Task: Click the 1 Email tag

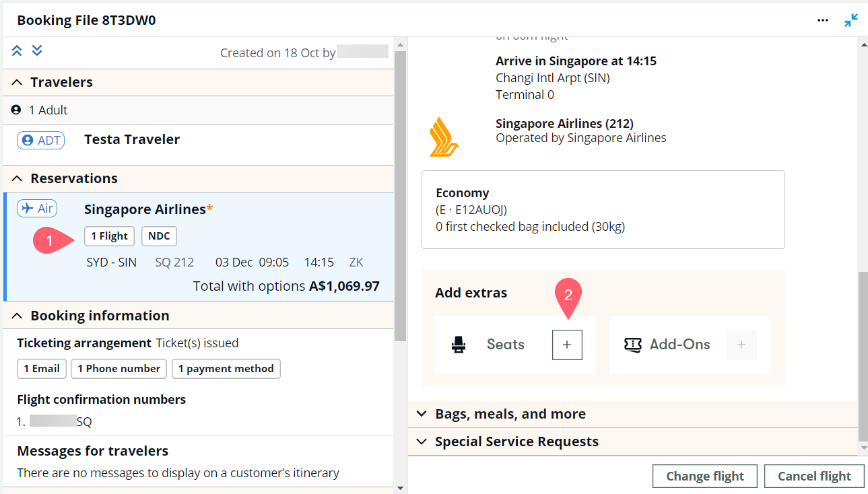Action: [x=42, y=369]
